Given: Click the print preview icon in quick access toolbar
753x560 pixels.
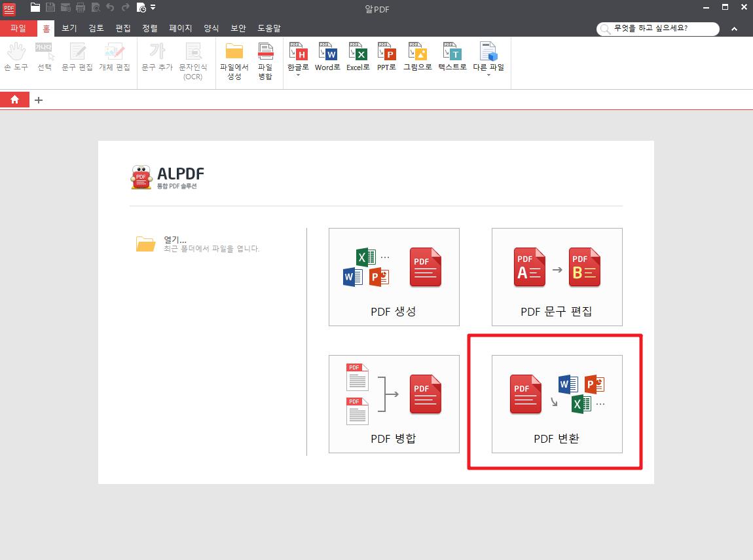Looking at the screenshot, I should click(x=96, y=7).
